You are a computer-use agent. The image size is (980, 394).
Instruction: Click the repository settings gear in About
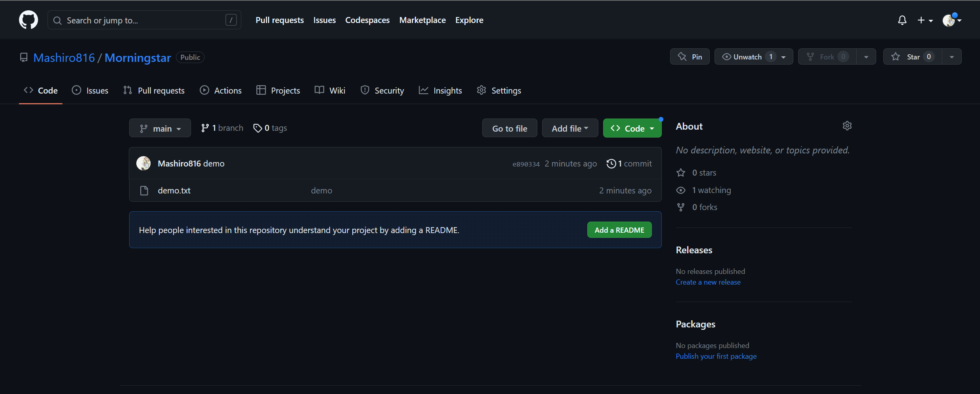[847, 126]
